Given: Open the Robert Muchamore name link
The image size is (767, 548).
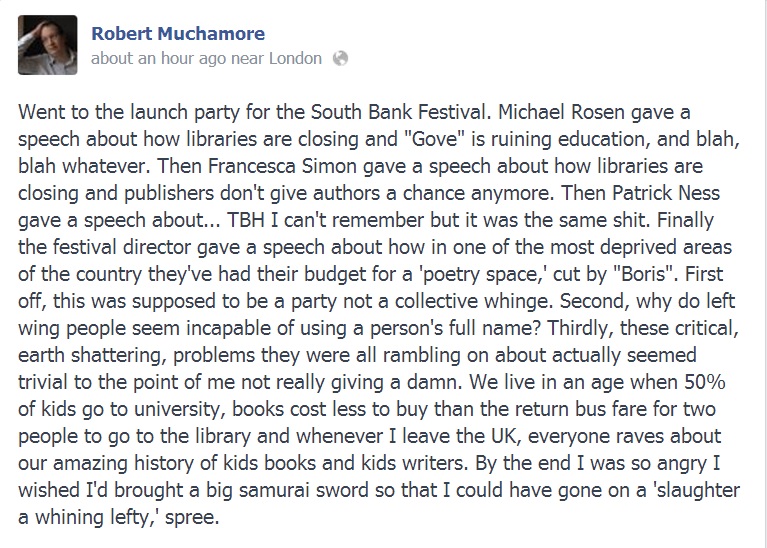Looking at the screenshot, I should [178, 33].
